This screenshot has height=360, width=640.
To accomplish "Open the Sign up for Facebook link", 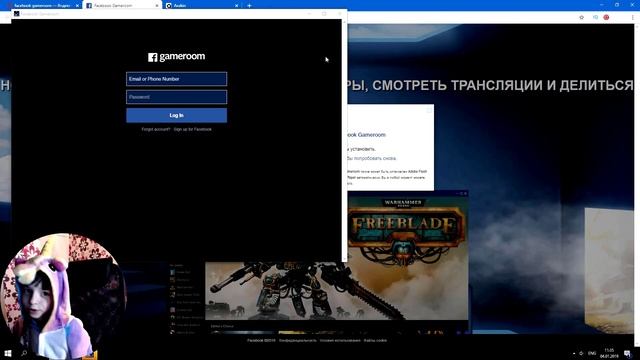I will (193, 129).
